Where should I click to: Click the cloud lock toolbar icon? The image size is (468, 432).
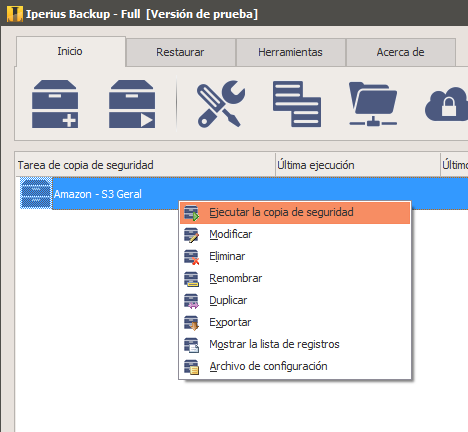pyautogui.click(x=447, y=104)
